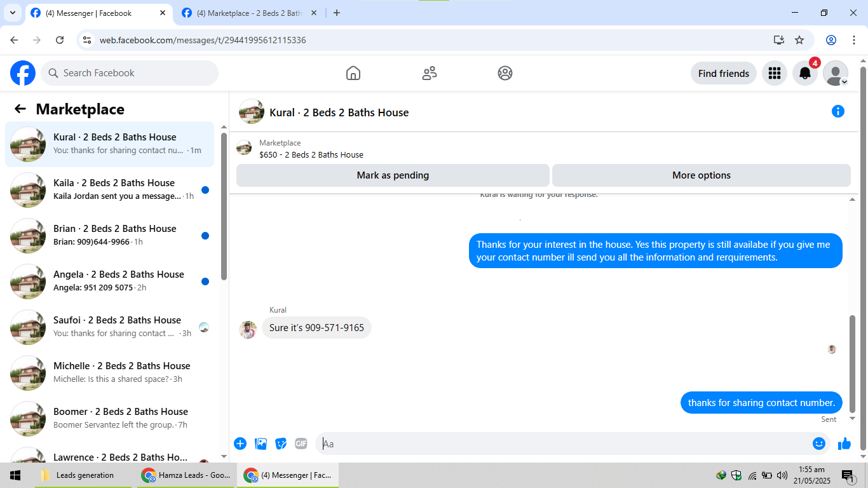Open a new browser tab
Image resolution: width=868 pixels, height=488 pixels.
click(337, 13)
